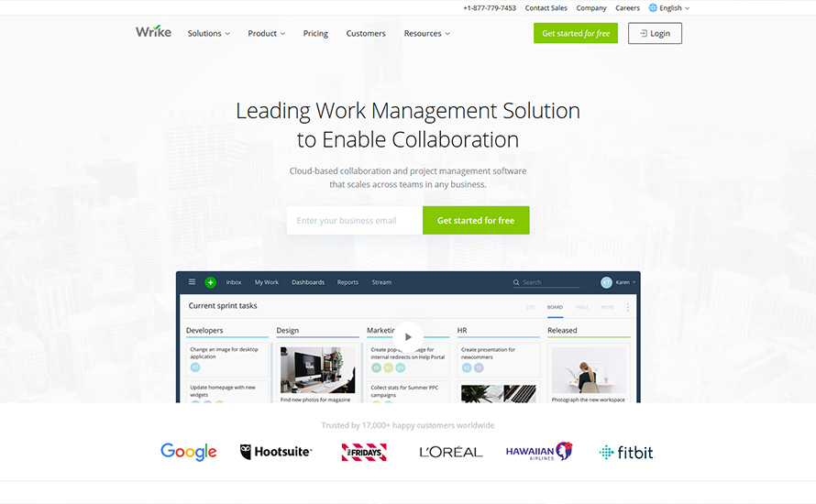Open the Reports tab

point(347,282)
